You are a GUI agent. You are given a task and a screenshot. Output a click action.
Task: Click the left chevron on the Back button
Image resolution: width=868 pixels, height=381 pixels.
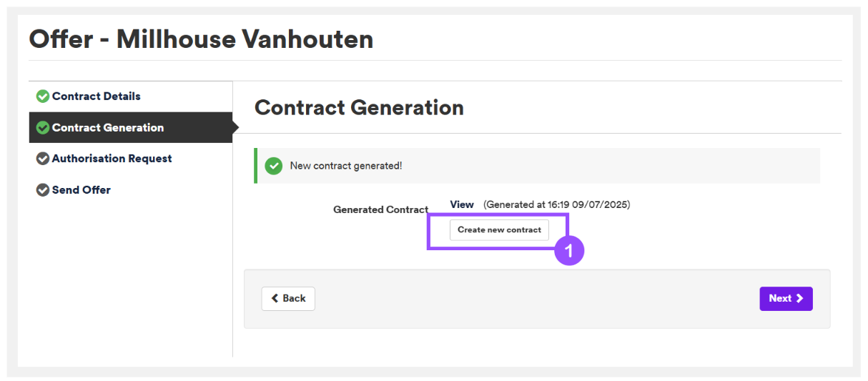point(275,299)
